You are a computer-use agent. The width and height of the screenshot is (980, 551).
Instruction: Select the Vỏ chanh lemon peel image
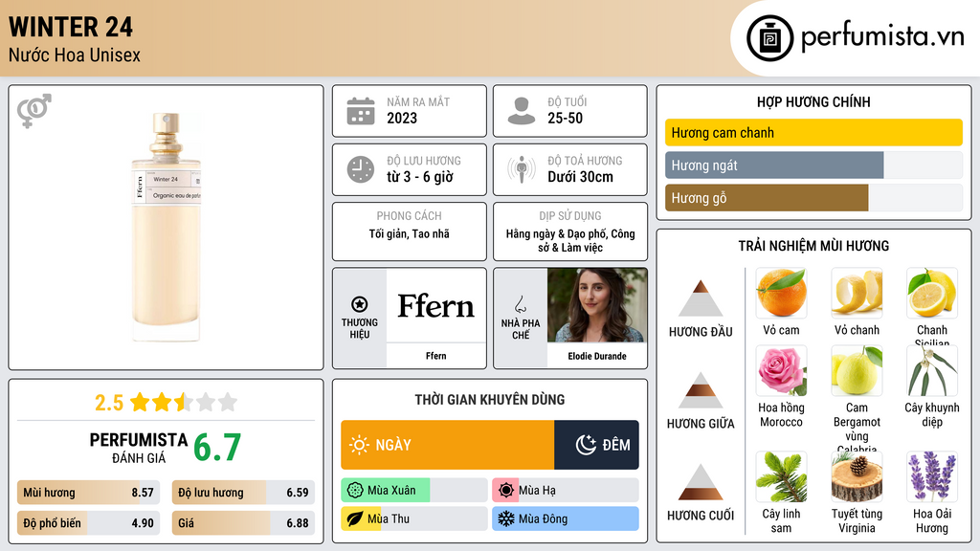[x=857, y=293]
